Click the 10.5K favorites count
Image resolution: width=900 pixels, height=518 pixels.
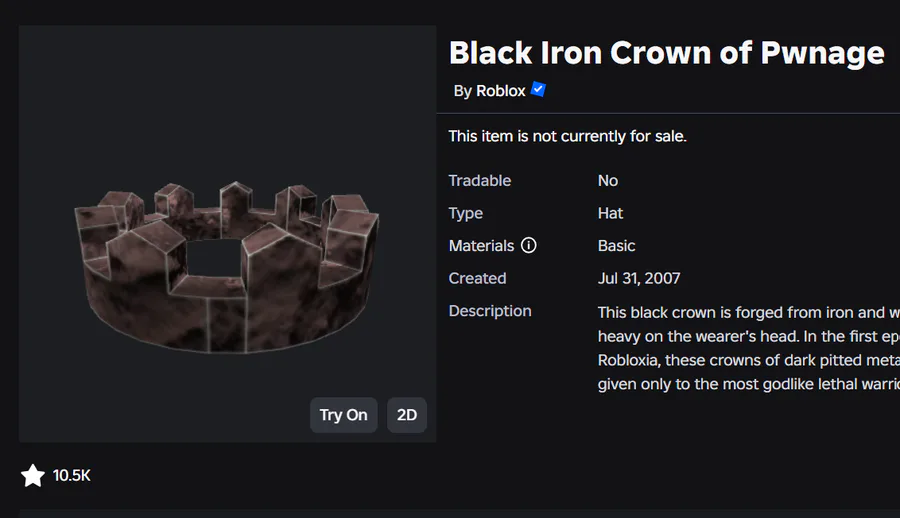pos(72,476)
